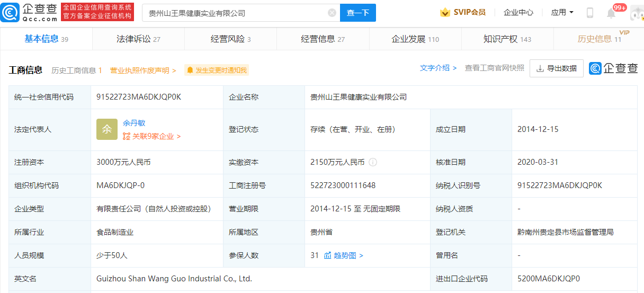This screenshot has height=293, width=644.
Task: Click the 发生变更时通知我 button
Action: coord(216,70)
